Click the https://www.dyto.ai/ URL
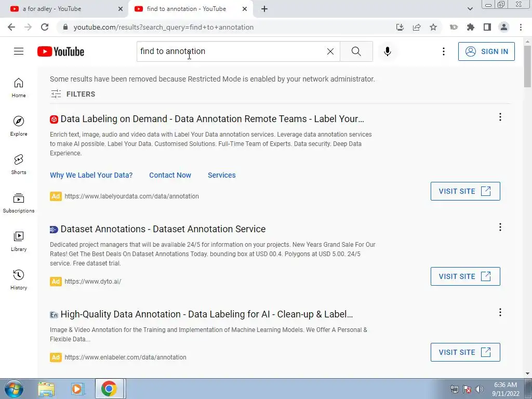This screenshot has height=399, width=532. tap(92, 281)
